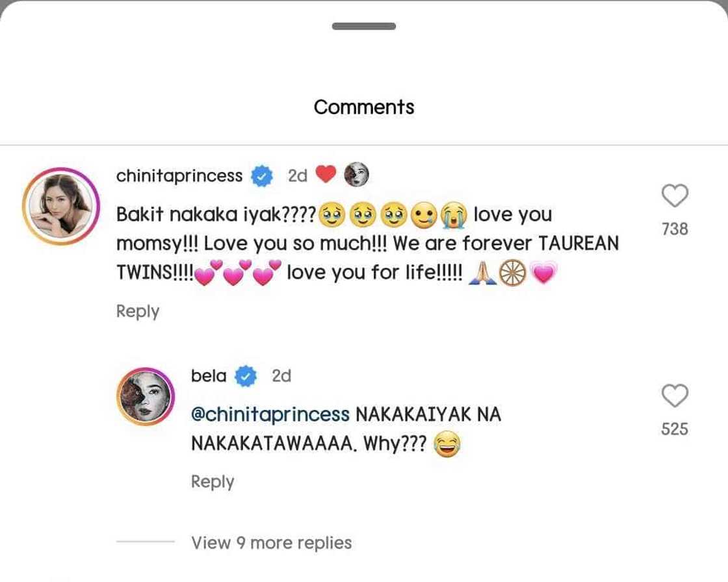Tap the small author avatar beside red heart
The width and height of the screenshot is (728, 582).
pos(356,174)
